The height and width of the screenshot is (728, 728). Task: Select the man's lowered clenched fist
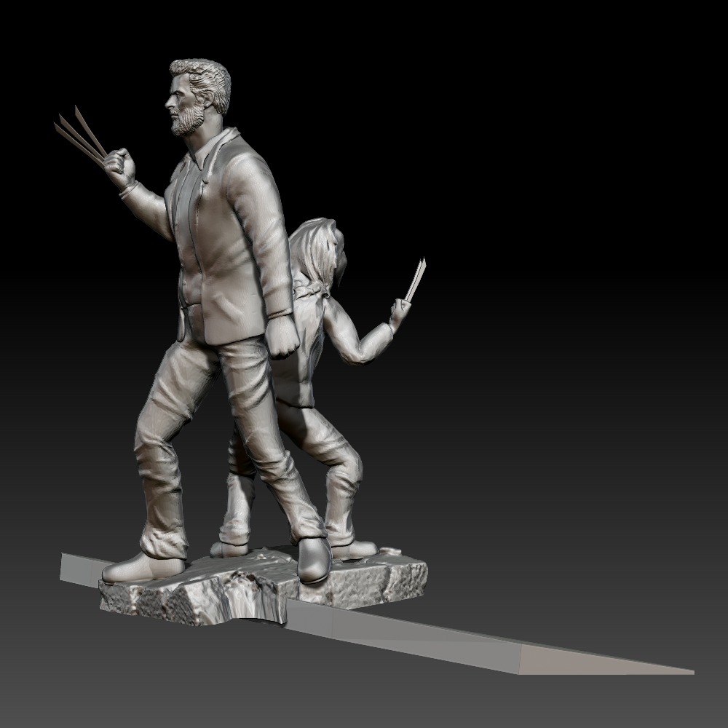pos(281,338)
